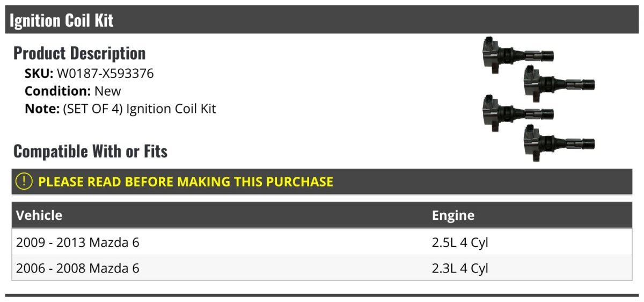This screenshot has width=644, height=302.
Task: Select the 2006 - 2008 Mazda 6 row
Action: click(x=322, y=268)
